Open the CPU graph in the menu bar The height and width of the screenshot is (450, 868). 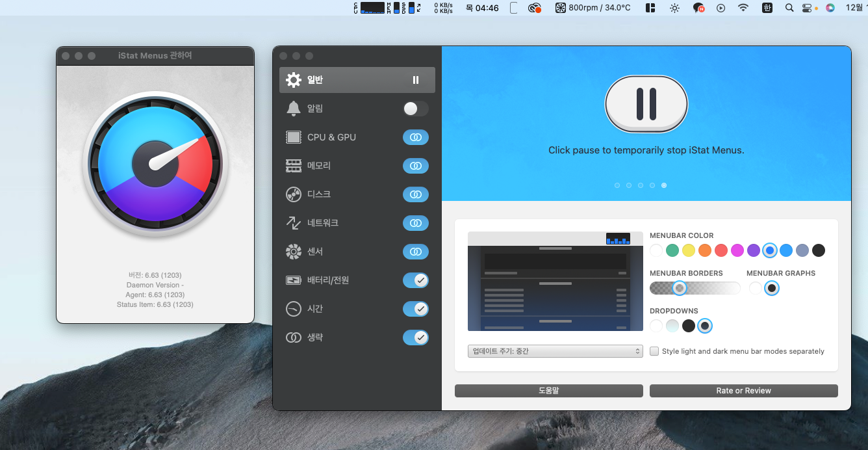coord(369,8)
